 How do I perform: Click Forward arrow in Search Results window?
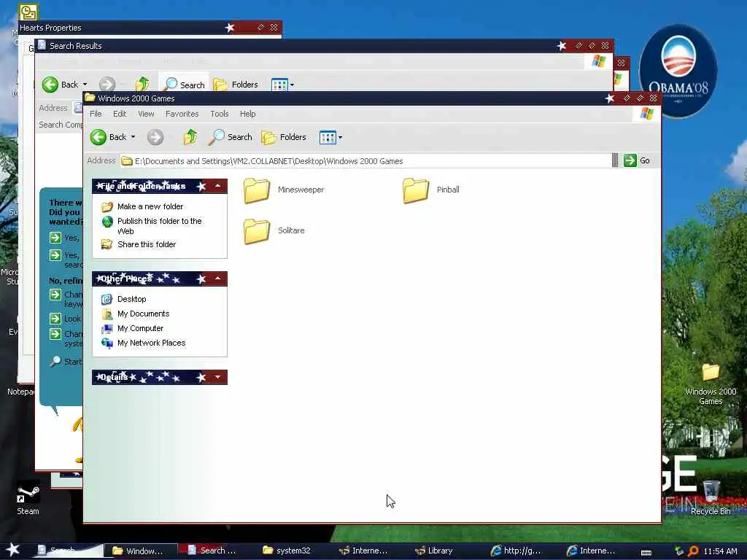pos(107,85)
